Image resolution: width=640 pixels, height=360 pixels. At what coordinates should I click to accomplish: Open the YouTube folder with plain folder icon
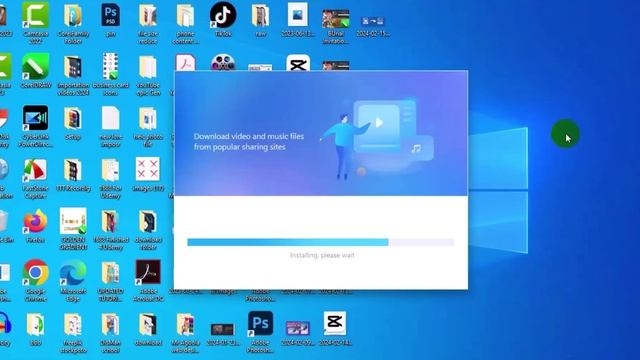(148, 67)
